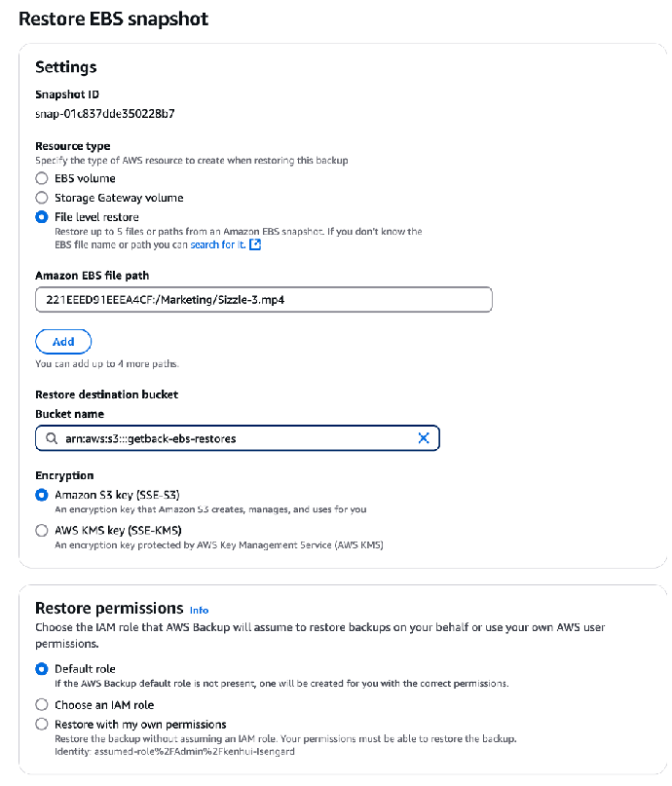Clear the bucket name with X icon
Screen dimensions: 672x786
point(424,438)
